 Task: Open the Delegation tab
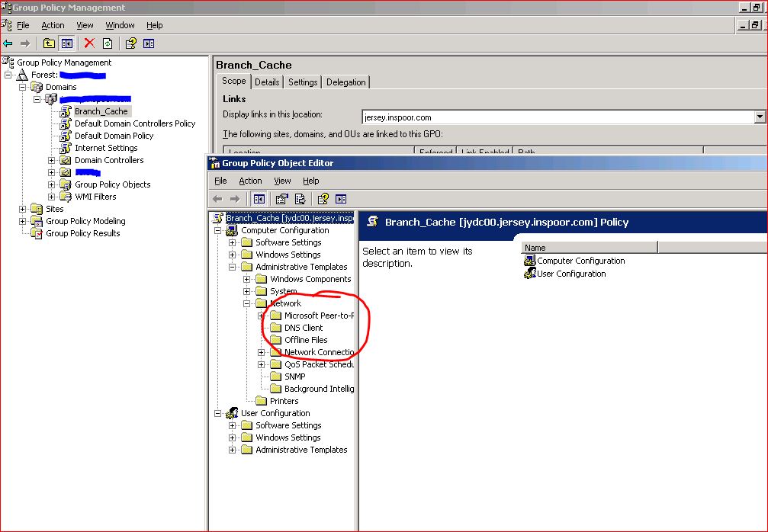345,81
